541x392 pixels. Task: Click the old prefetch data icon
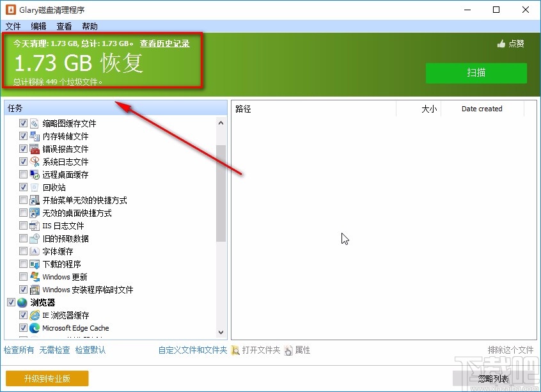click(x=34, y=238)
